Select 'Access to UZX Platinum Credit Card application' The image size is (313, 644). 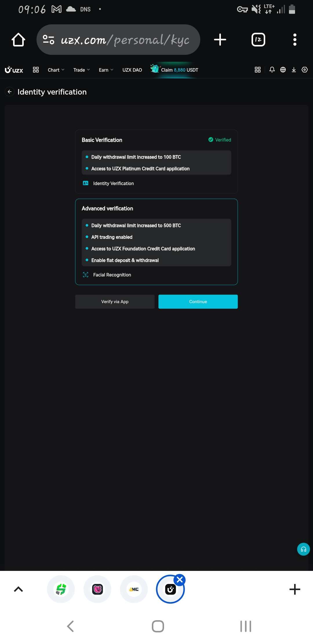(140, 169)
